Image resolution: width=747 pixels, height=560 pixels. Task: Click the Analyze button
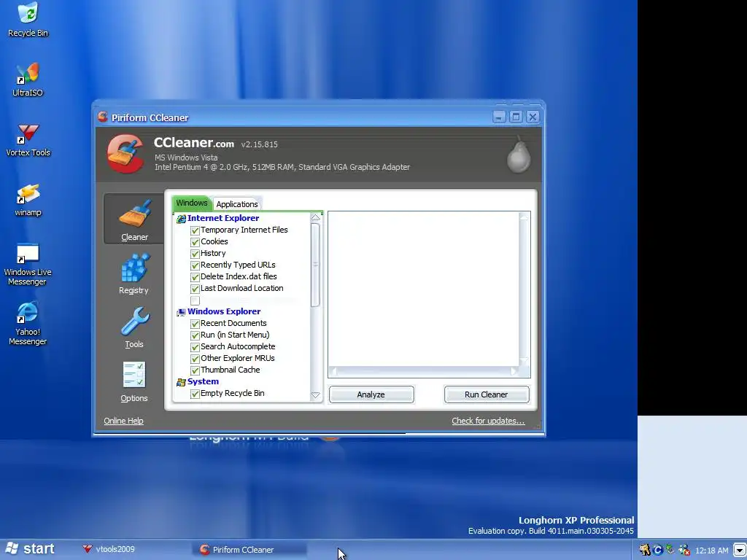pos(371,394)
